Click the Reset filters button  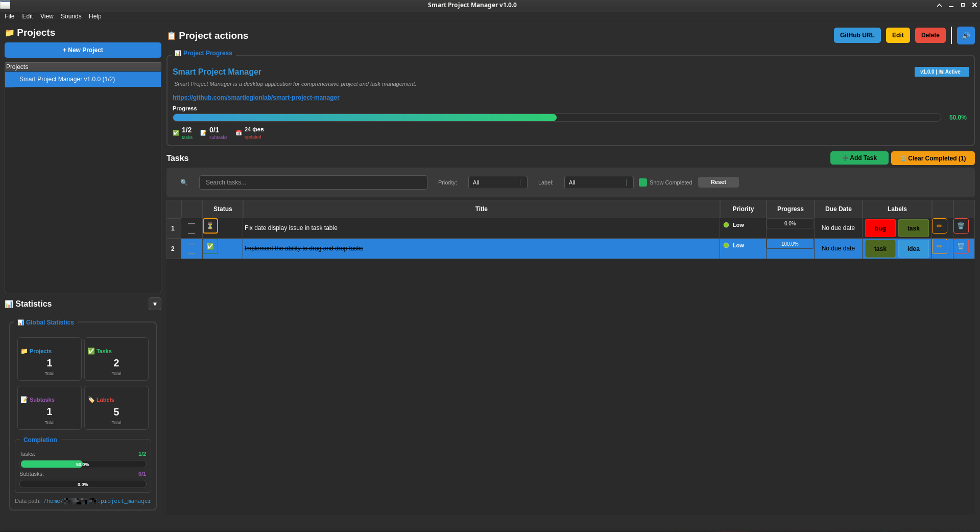coord(719,182)
